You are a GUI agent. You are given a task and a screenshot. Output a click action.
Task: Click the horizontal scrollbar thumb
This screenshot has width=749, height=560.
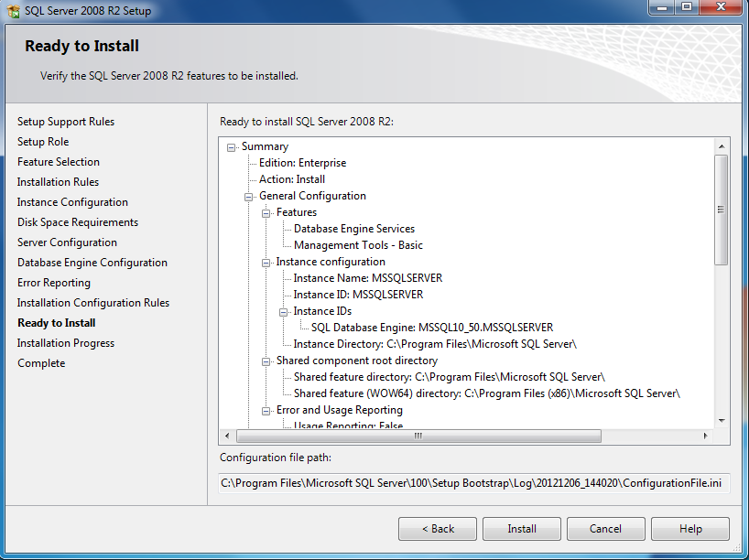tap(418, 436)
